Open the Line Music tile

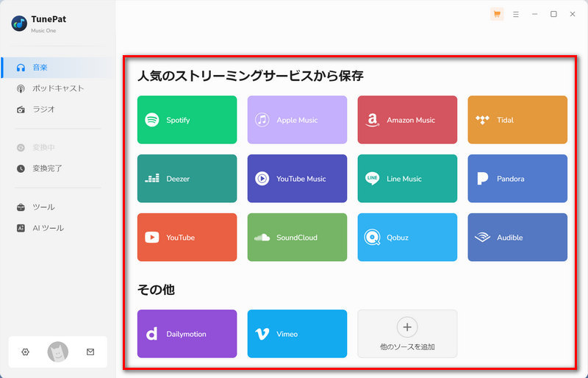[x=407, y=179]
